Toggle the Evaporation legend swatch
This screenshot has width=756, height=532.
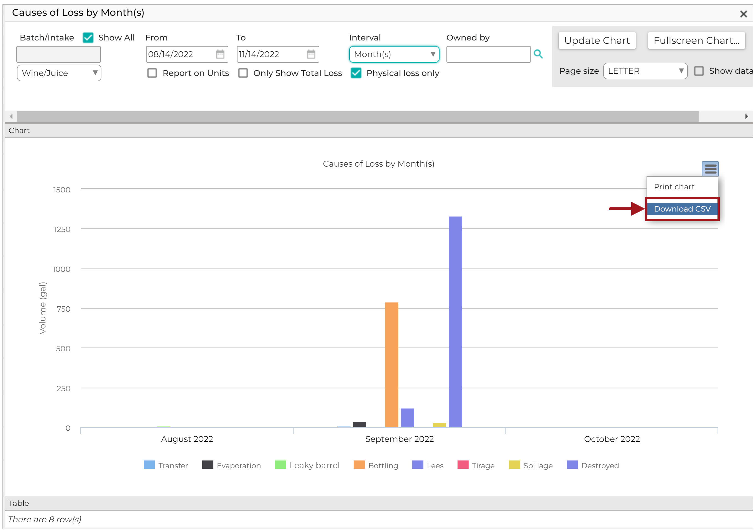click(208, 465)
